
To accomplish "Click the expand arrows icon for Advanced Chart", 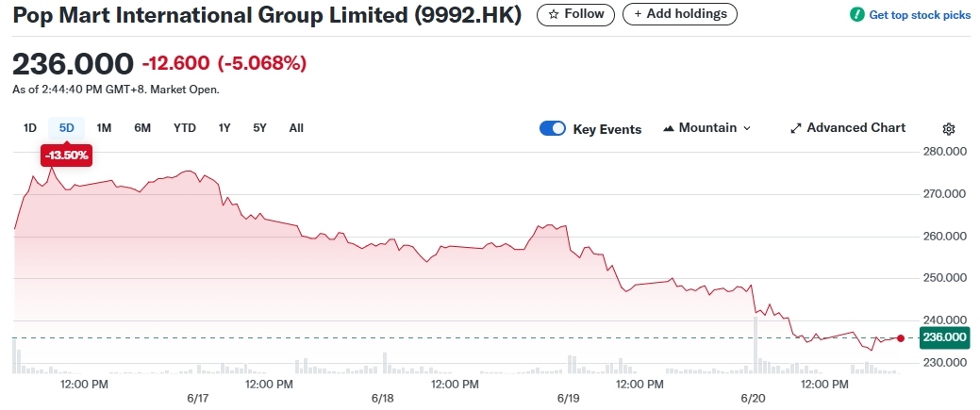I will coord(796,128).
